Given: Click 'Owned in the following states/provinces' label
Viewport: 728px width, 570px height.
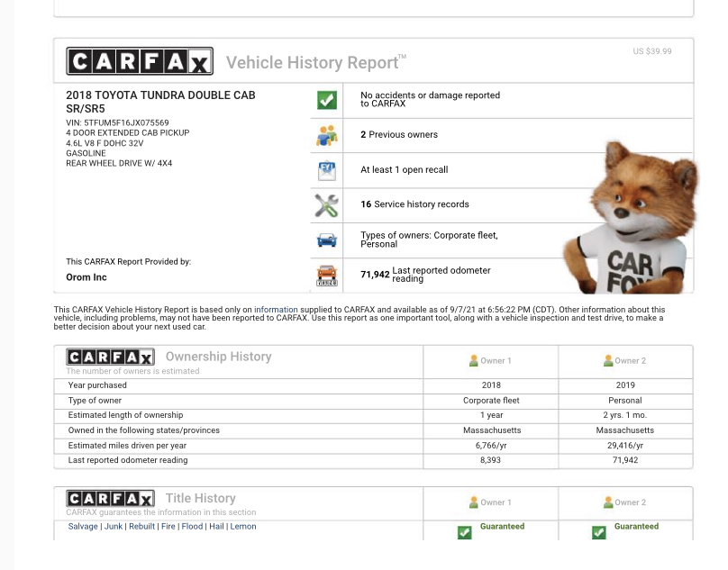Looking at the screenshot, I should click(144, 430).
